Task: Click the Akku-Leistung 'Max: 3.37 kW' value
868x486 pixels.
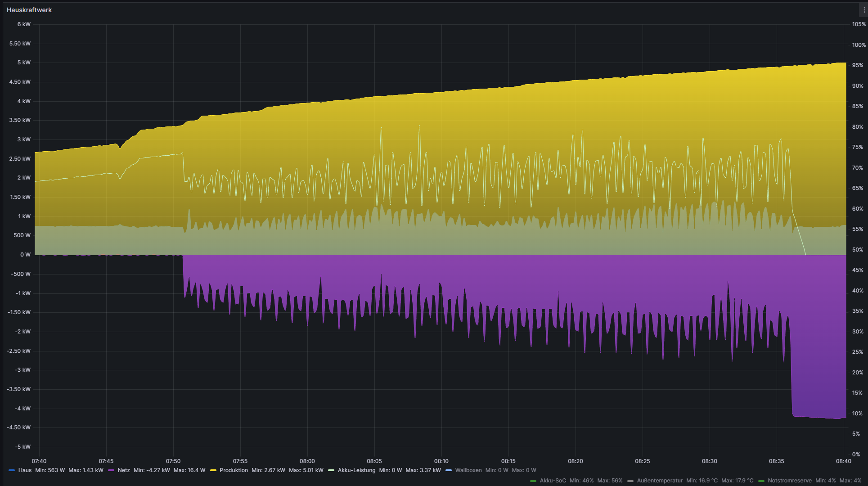Action: [x=423, y=470]
